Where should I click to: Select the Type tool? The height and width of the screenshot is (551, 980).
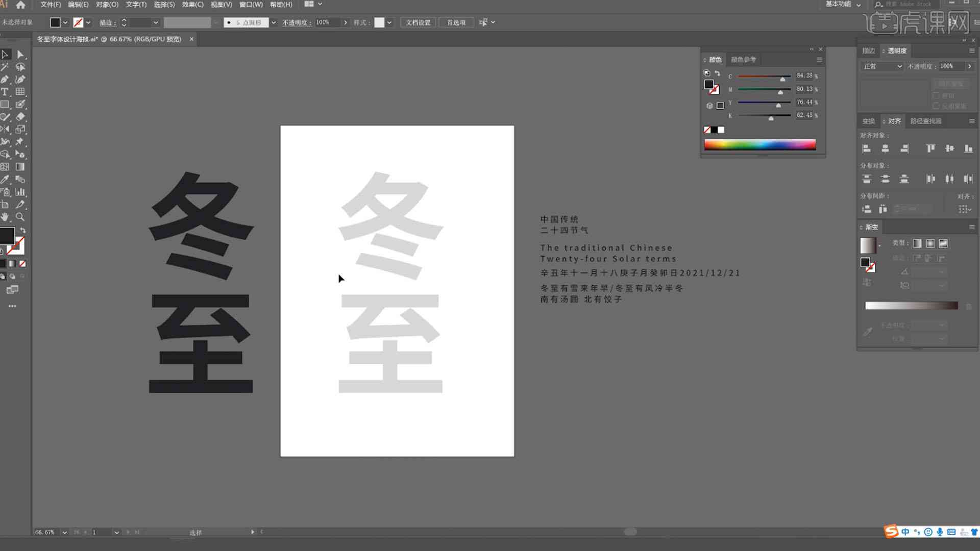coord(5,92)
